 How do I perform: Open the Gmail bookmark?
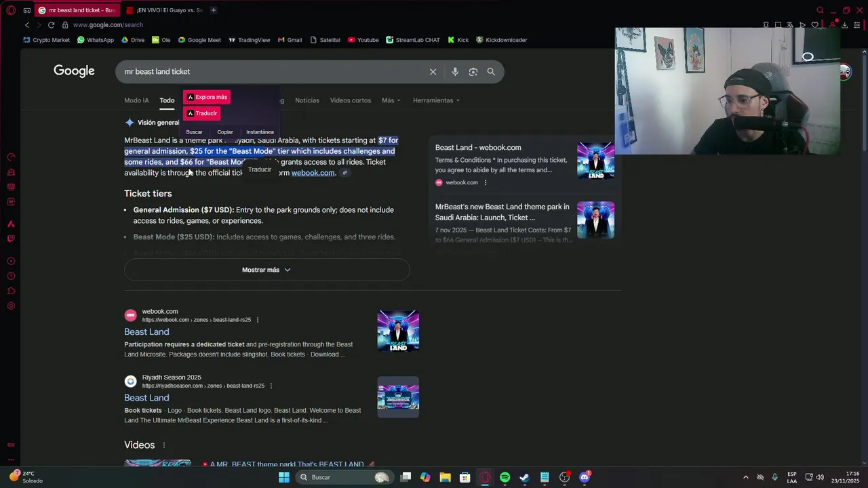tap(290, 40)
